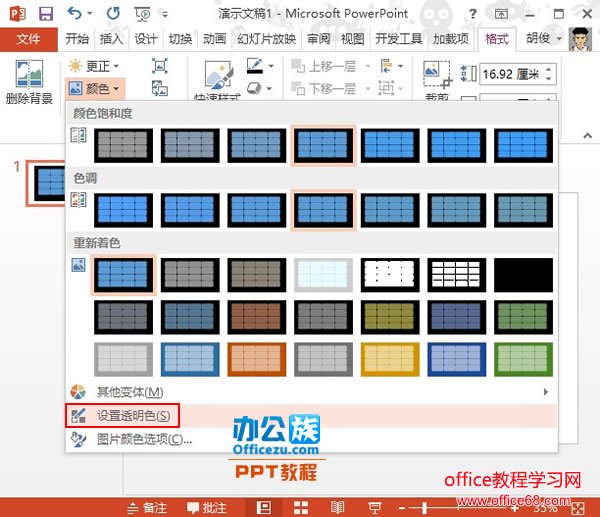Collapse the ribbon with the chevron arrow
This screenshot has height=517, width=600.
(x=587, y=135)
